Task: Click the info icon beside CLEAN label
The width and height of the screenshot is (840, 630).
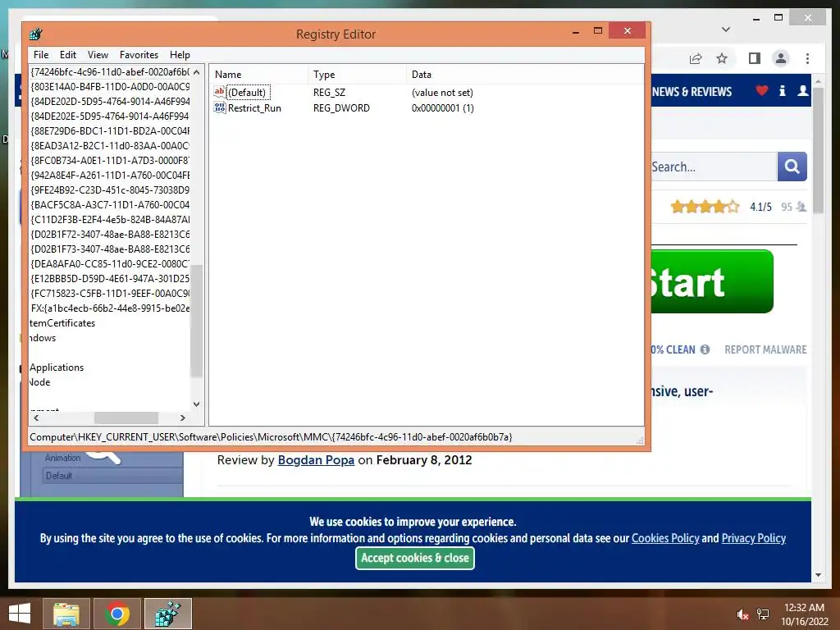Action: 705,349
